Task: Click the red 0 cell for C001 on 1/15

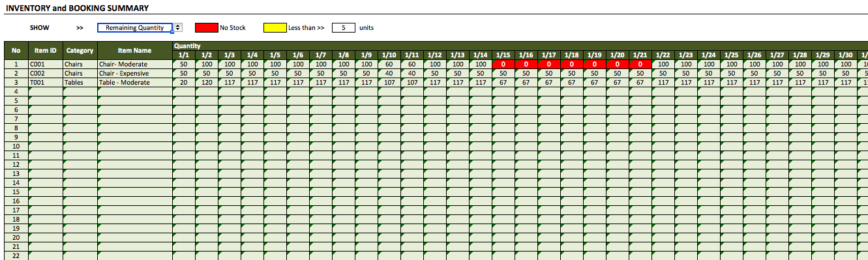Action: tap(503, 65)
